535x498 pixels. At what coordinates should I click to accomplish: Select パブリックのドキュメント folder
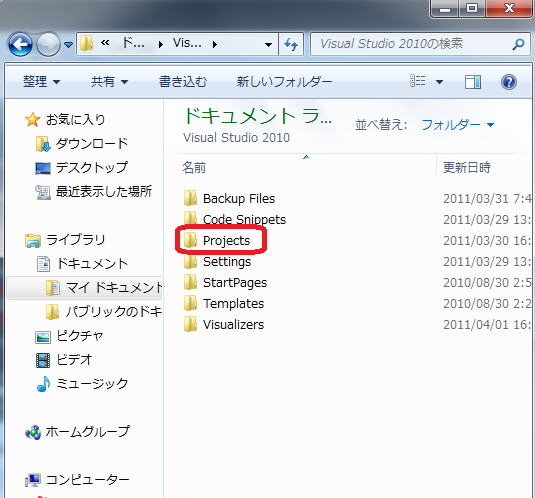(x=114, y=312)
